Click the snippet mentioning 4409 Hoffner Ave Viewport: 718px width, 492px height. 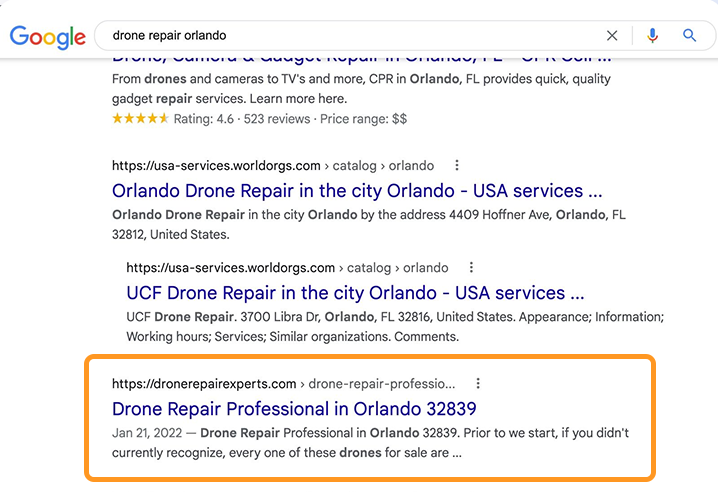(x=369, y=224)
